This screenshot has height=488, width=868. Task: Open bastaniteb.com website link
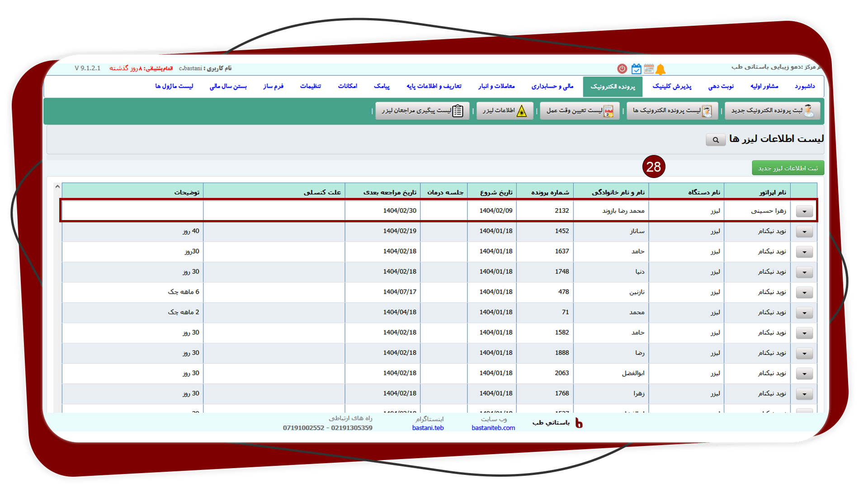click(x=493, y=428)
